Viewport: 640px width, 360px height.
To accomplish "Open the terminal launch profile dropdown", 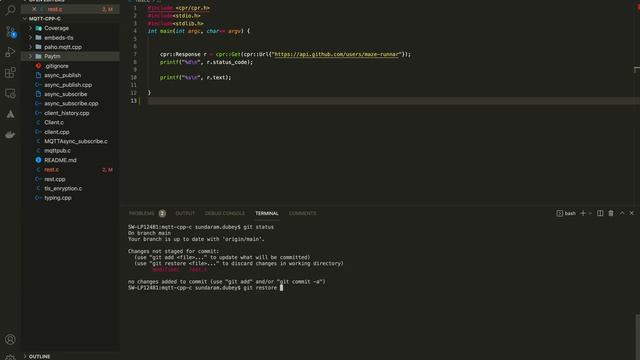I will (x=590, y=213).
